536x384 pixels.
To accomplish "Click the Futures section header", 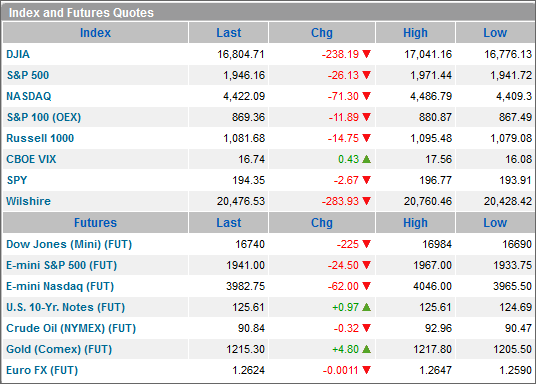I will pyautogui.click(x=95, y=223).
